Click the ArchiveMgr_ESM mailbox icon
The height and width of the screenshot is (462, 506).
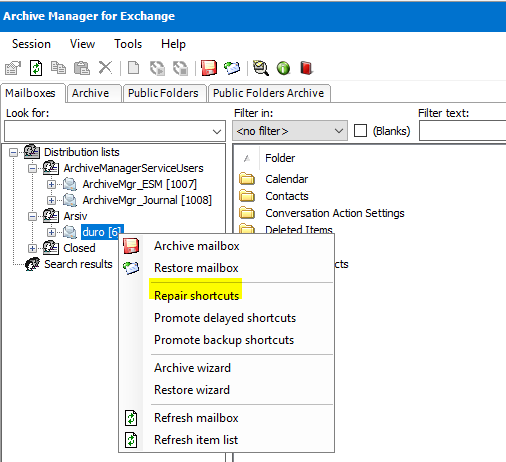[70, 184]
